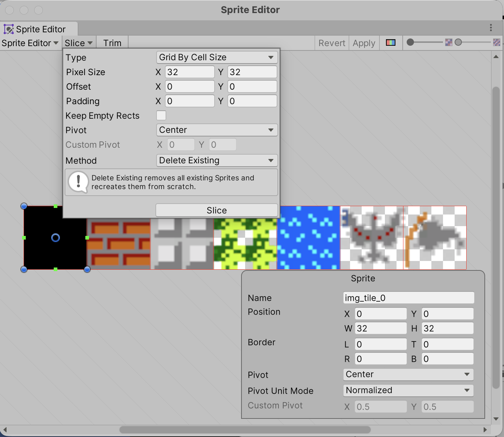This screenshot has width=504, height=437.
Task: Click bottom-left blue corner handle of selected sprite
Action: pyautogui.click(x=24, y=269)
